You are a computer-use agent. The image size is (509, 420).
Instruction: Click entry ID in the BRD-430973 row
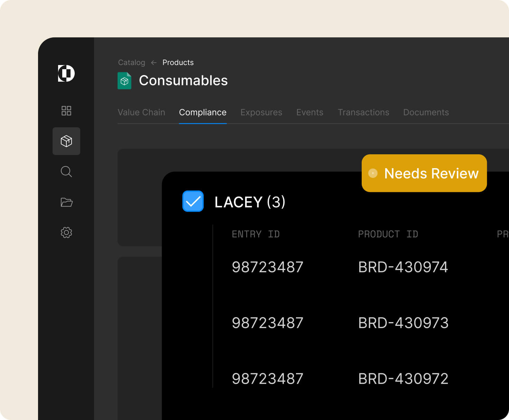pos(268,323)
